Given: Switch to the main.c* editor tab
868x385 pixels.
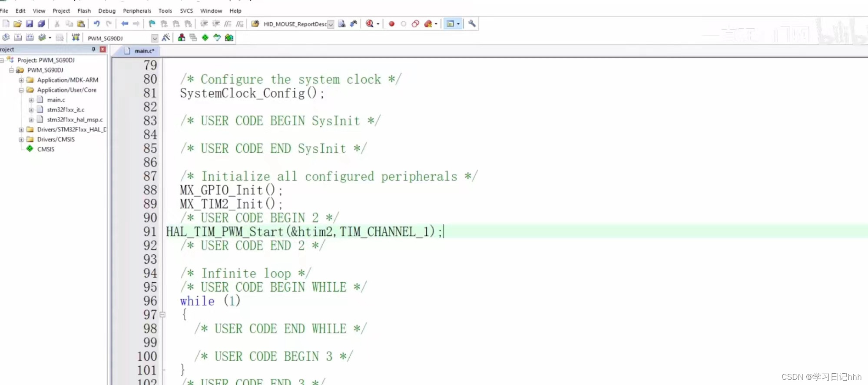Looking at the screenshot, I should [x=139, y=51].
